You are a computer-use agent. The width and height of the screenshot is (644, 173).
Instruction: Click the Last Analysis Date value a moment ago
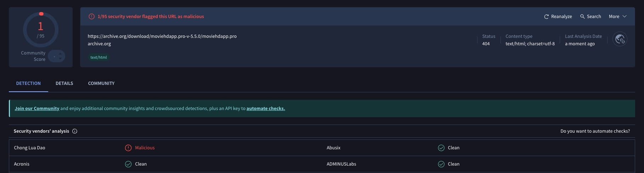[580, 44]
